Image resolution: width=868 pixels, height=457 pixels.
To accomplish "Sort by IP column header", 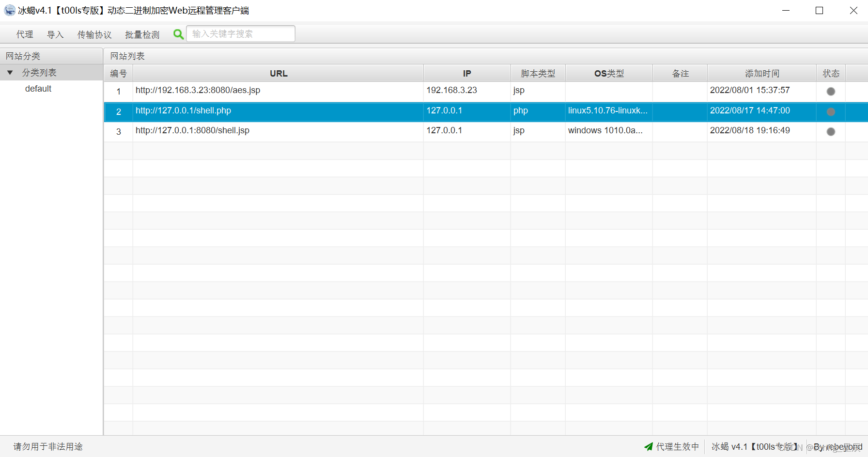I will click(467, 73).
